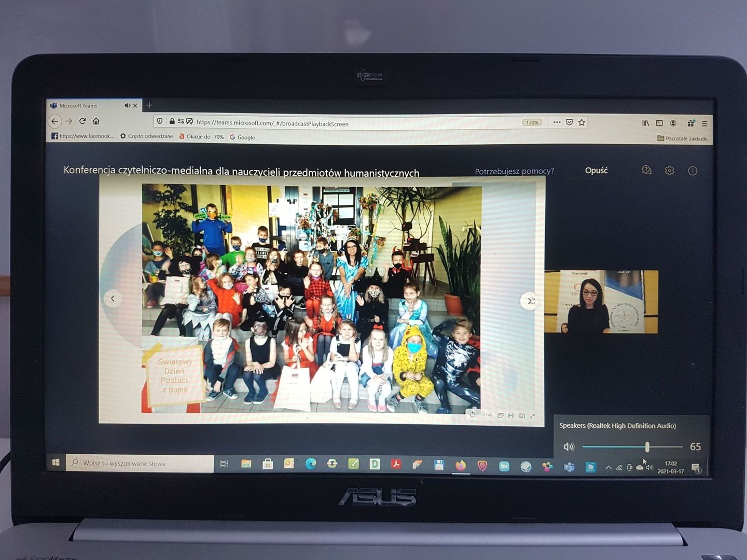Go to Firefox home page
The height and width of the screenshot is (560, 747).
tap(96, 121)
